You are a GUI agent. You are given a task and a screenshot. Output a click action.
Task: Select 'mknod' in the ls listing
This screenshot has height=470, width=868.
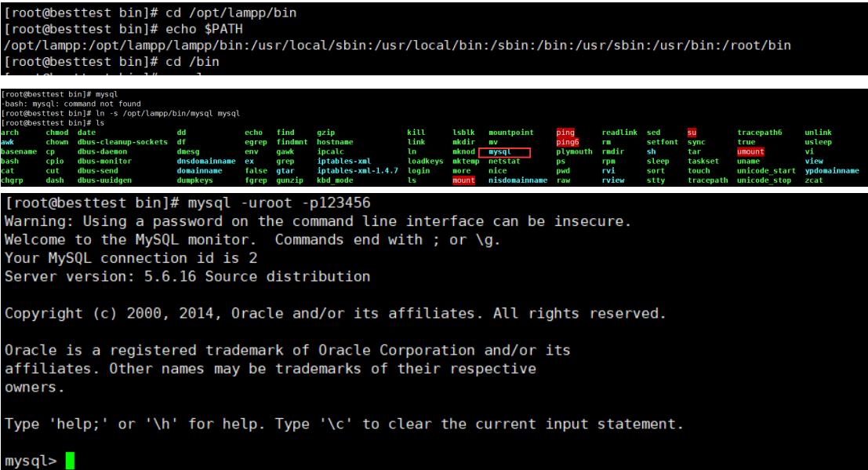(464, 151)
